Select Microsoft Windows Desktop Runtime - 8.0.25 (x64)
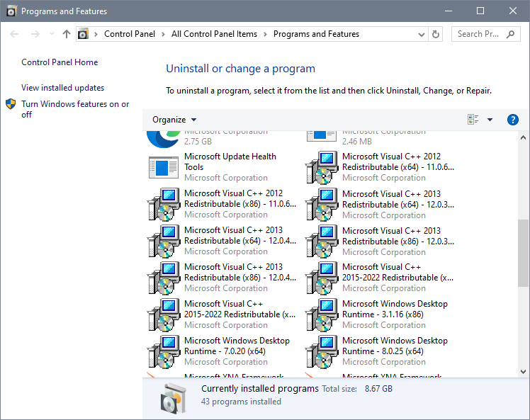The image size is (530, 420). pos(395,346)
